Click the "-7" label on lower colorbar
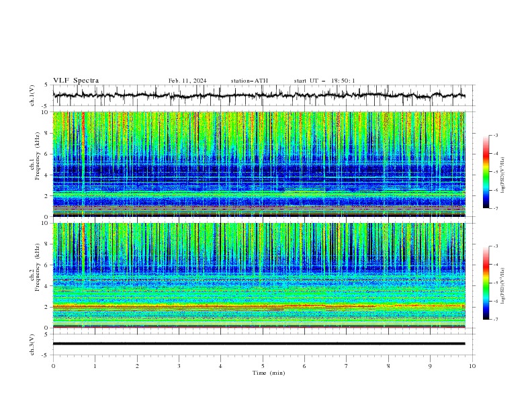 pos(495,319)
